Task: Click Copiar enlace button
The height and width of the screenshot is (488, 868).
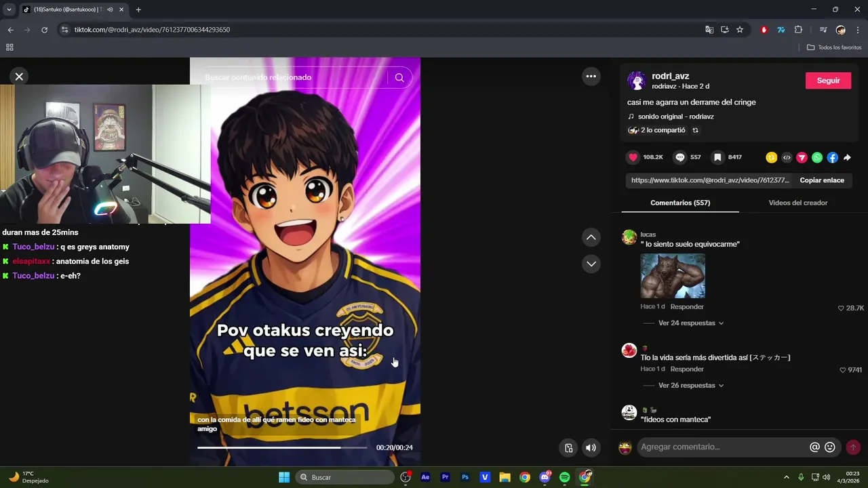Action: (x=822, y=180)
